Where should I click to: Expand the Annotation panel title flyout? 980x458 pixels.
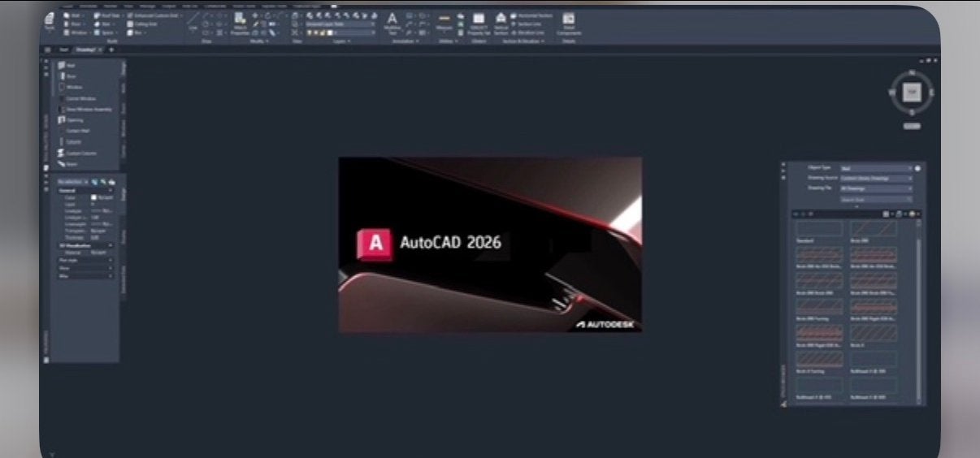(x=405, y=41)
